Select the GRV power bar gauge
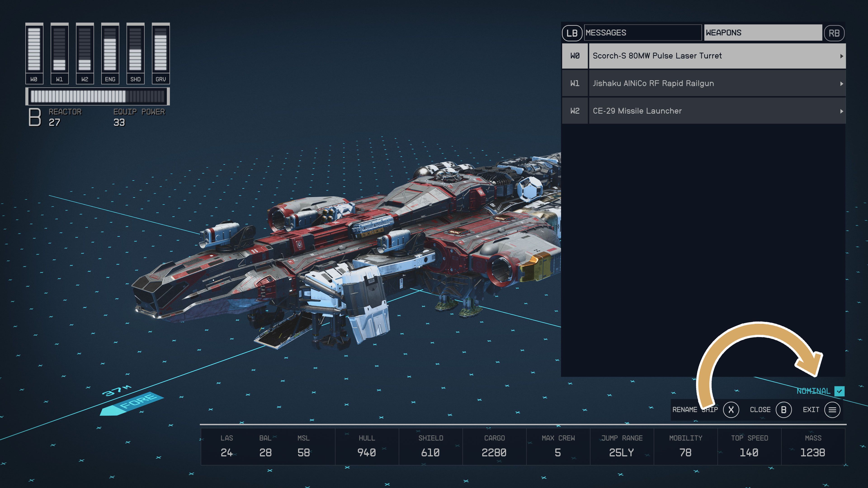868x488 pixels. (x=161, y=49)
